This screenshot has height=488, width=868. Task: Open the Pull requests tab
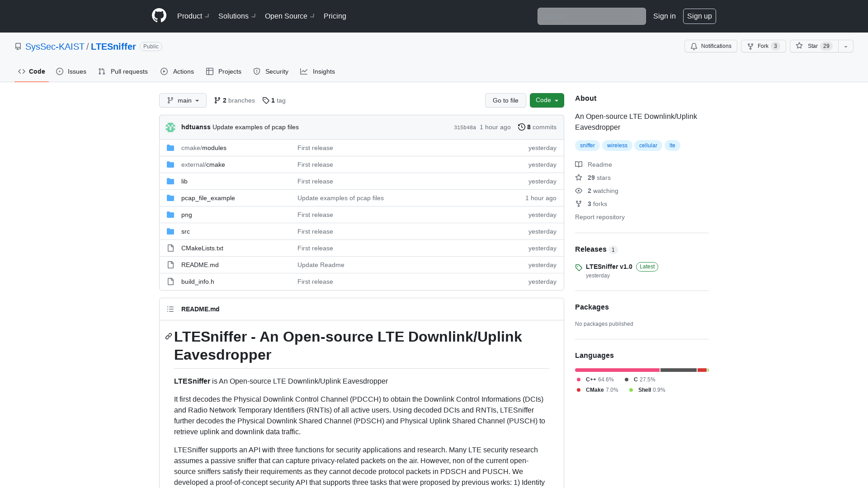tap(123, 71)
